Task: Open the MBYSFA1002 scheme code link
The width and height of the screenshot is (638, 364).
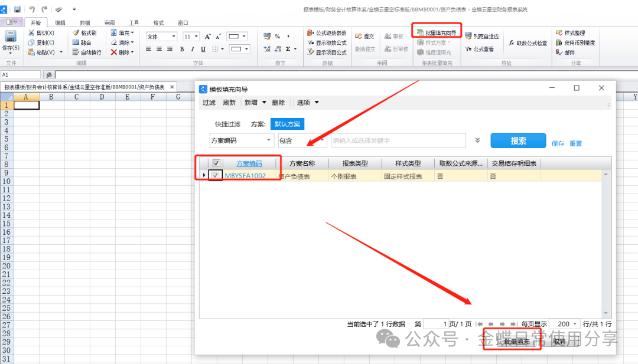Action: (245, 176)
